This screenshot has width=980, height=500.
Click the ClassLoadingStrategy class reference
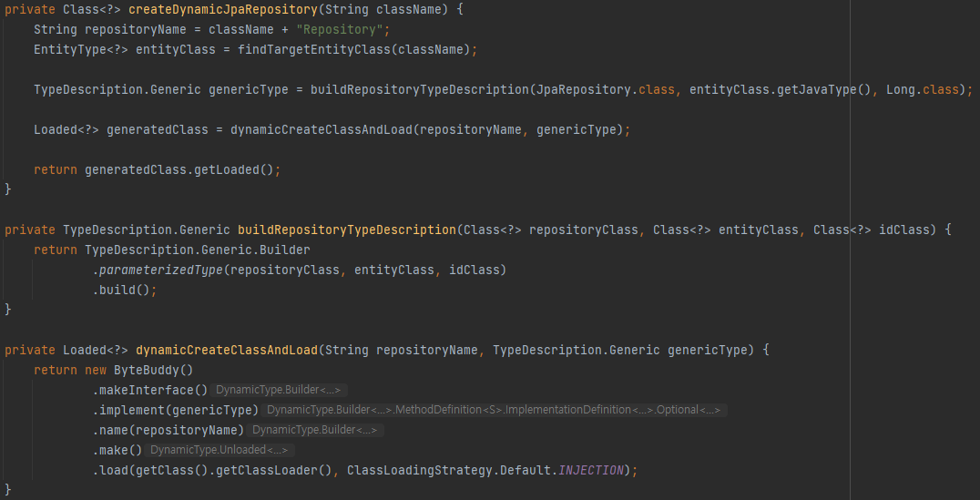419,469
